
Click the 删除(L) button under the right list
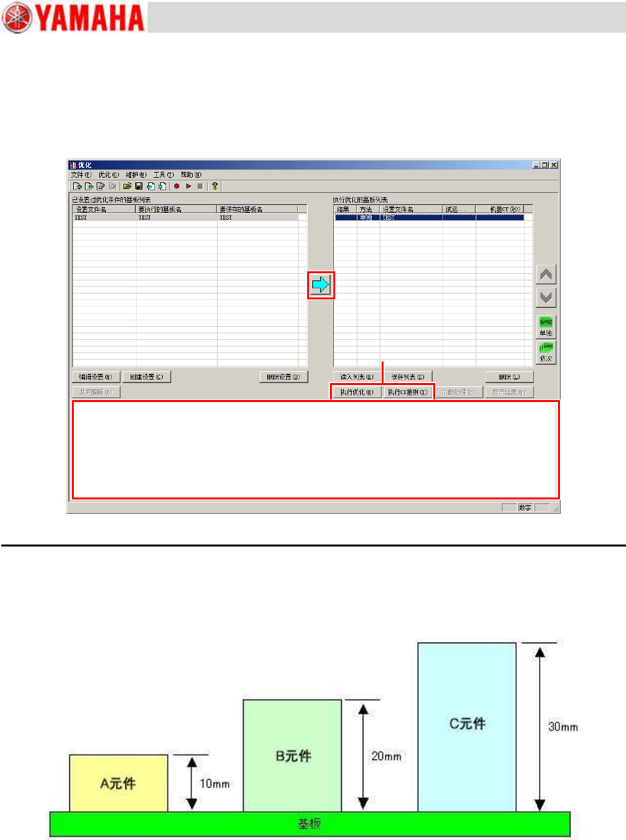(510, 377)
